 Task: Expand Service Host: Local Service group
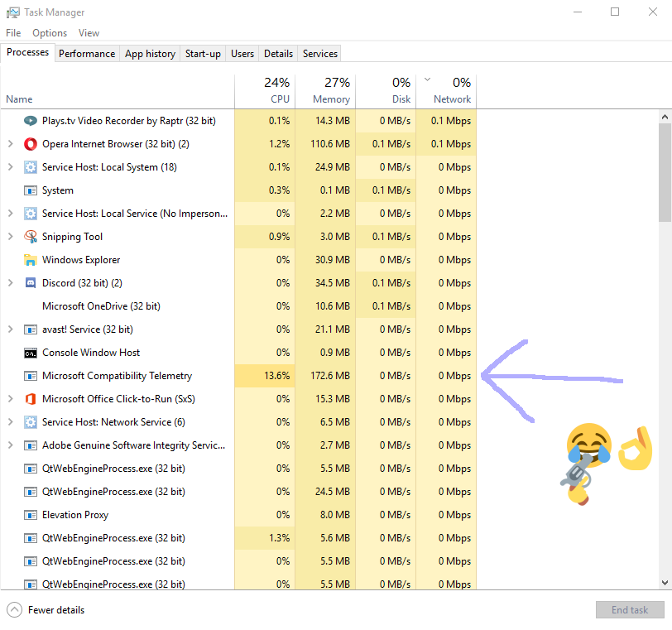pos(11,214)
